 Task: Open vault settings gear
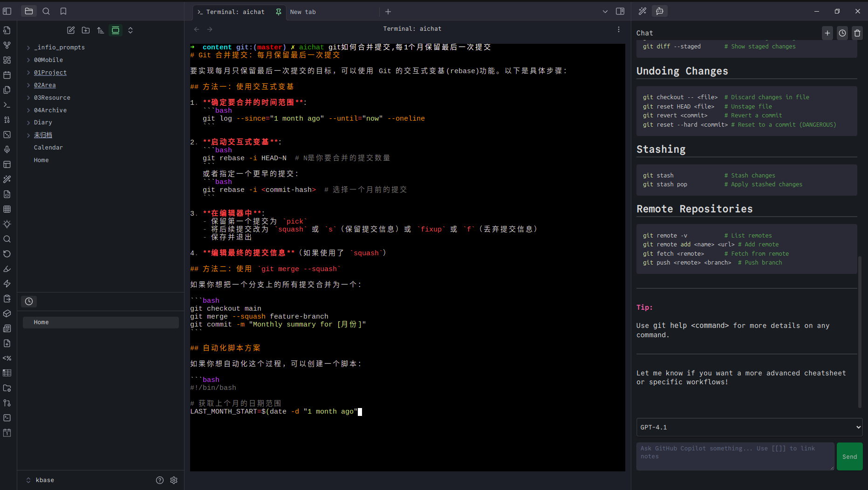pyautogui.click(x=174, y=480)
